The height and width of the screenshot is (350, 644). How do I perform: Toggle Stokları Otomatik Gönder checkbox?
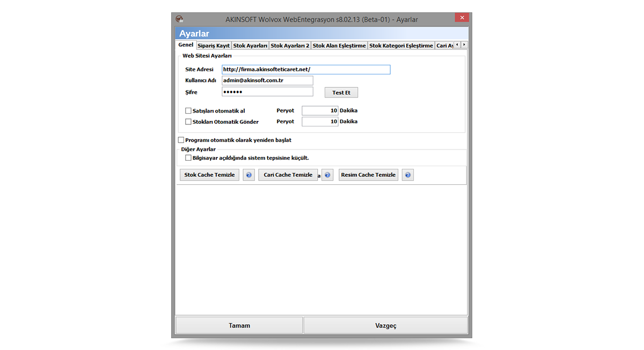coord(188,122)
